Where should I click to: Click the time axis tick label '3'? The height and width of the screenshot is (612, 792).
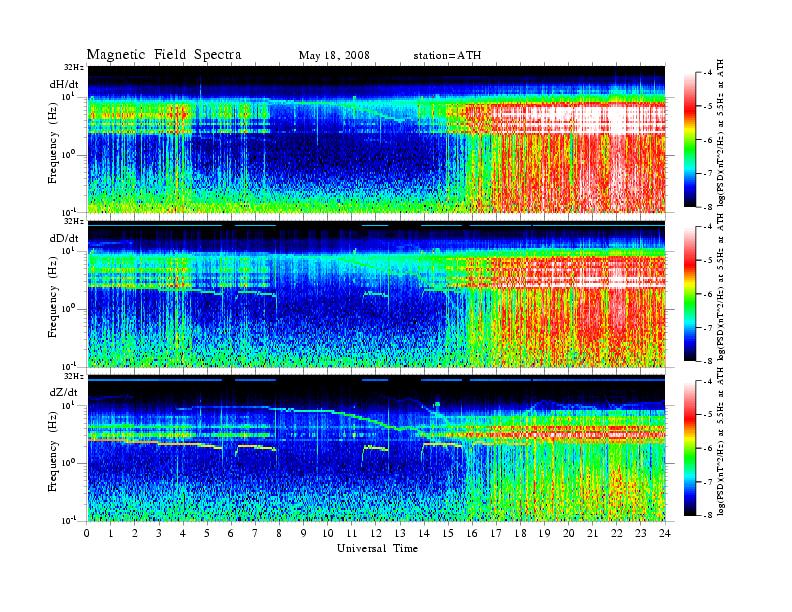tap(159, 533)
